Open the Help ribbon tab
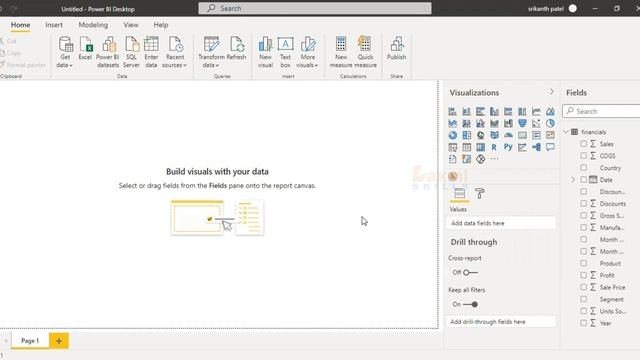This screenshot has width=640, height=360. (x=161, y=25)
